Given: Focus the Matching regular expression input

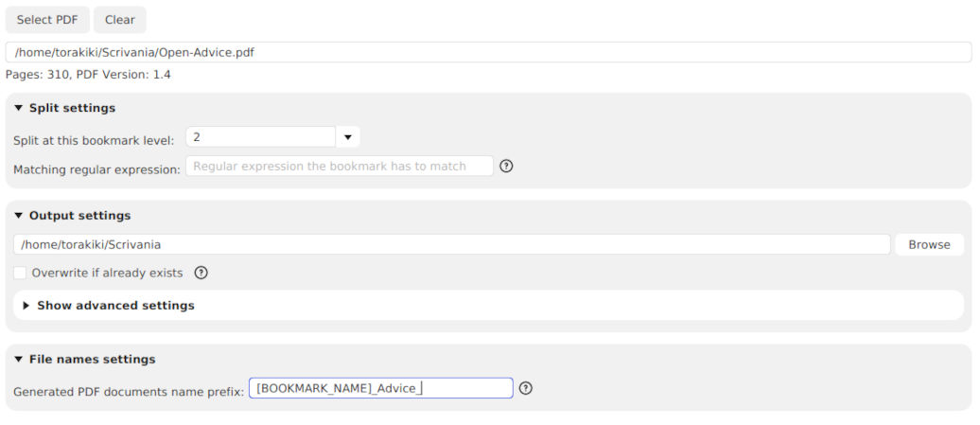Looking at the screenshot, I should pos(340,167).
